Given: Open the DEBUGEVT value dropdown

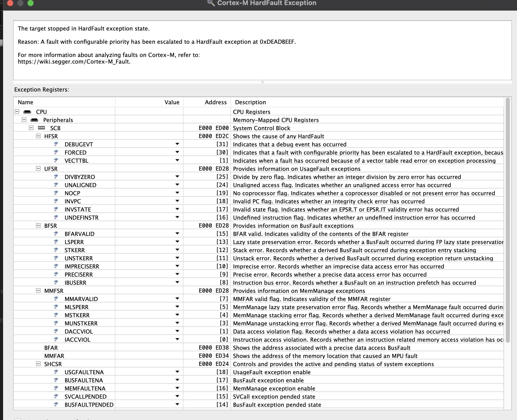Looking at the screenshot, I should point(177,144).
